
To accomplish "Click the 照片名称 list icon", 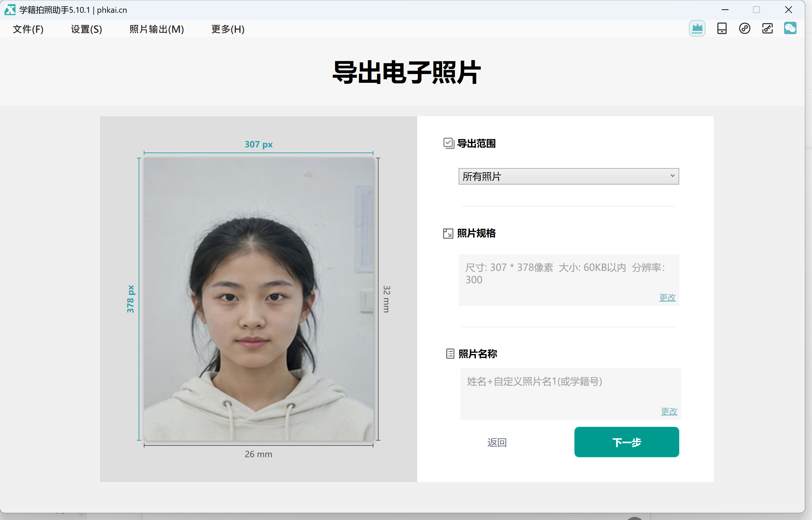I will (450, 354).
